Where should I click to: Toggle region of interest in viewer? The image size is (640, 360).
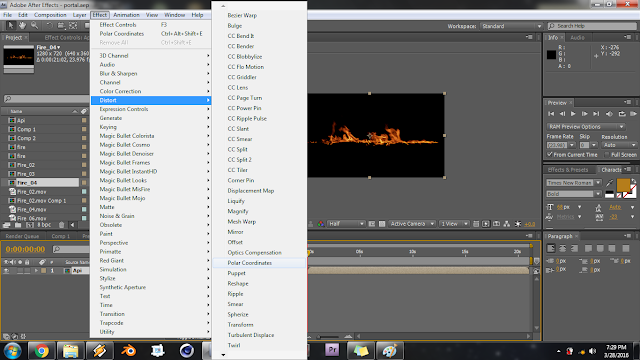pyautogui.click(x=372, y=224)
